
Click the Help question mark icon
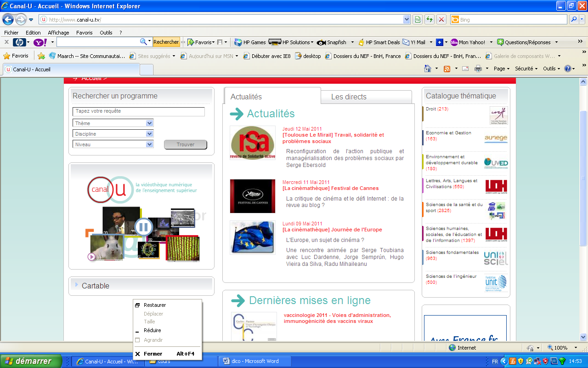(568, 69)
